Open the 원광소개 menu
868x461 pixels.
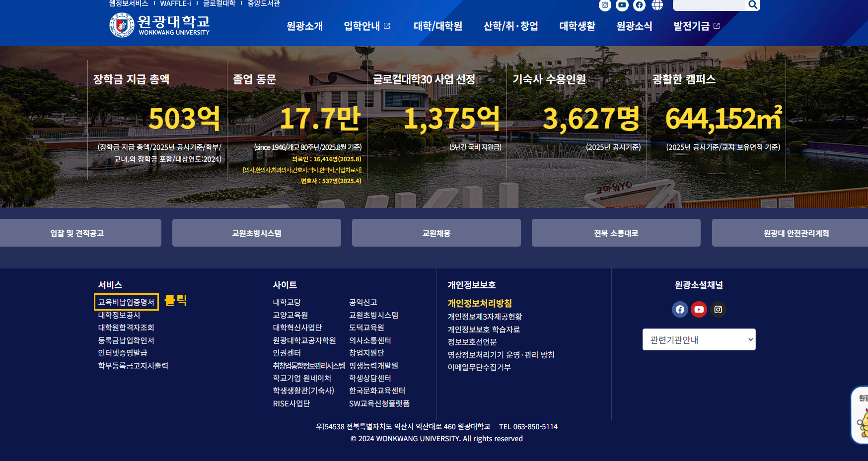(304, 26)
